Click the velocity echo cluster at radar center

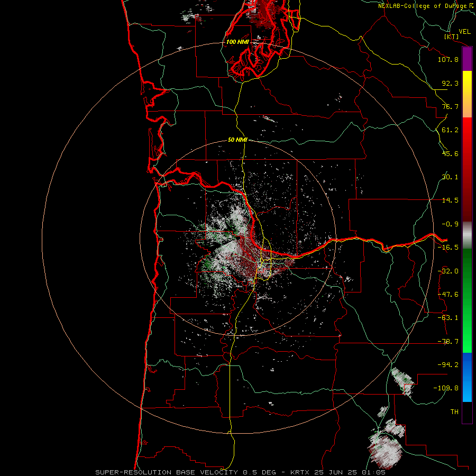tap(239, 246)
